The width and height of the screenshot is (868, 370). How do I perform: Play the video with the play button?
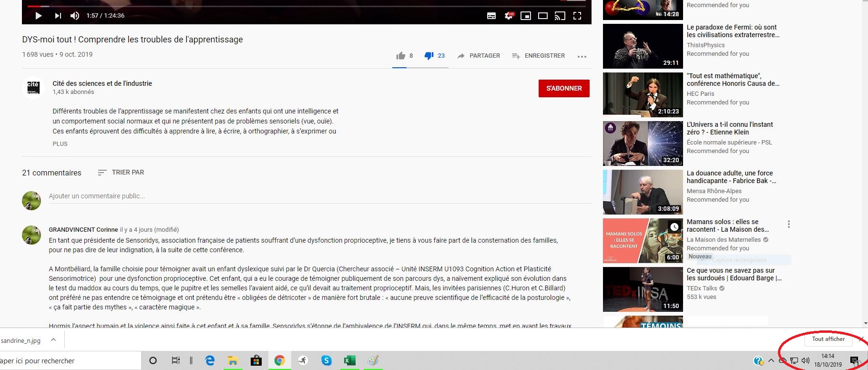39,16
